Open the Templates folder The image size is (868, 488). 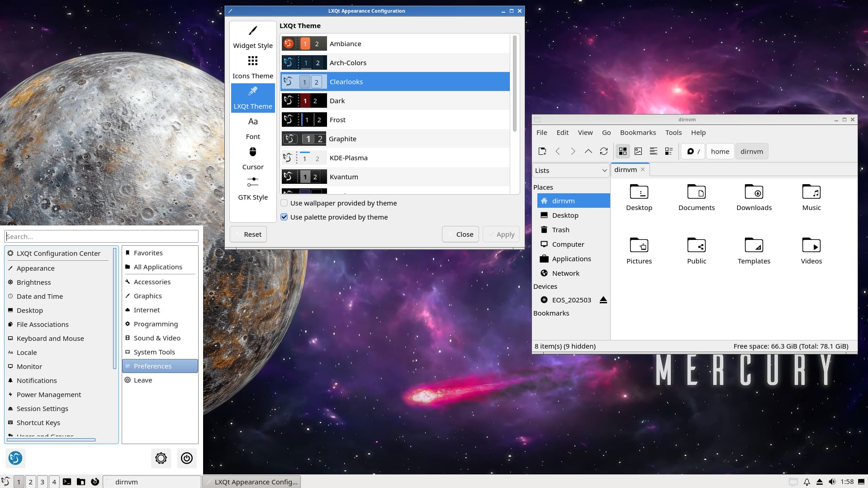754,251
